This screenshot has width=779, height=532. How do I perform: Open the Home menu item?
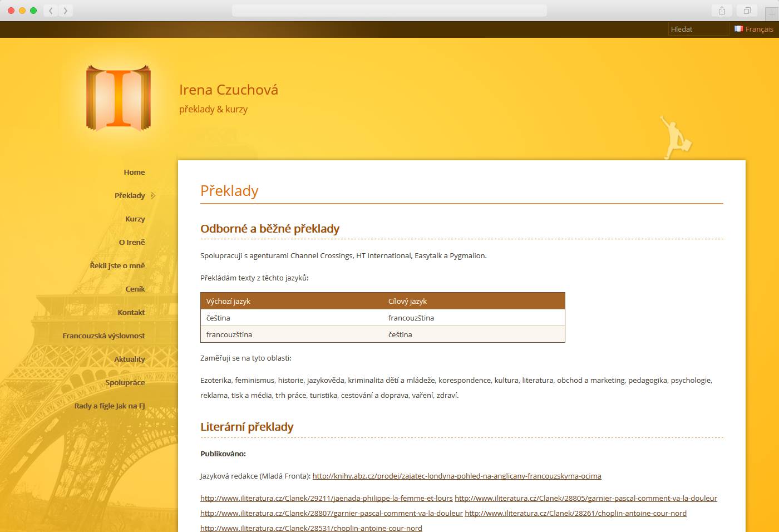(x=134, y=172)
